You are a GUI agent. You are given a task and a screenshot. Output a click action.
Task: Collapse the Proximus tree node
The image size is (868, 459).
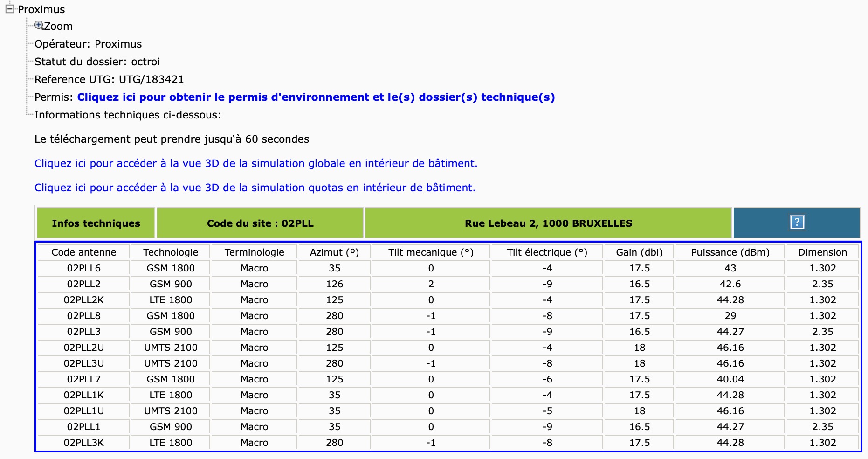tap(10, 9)
